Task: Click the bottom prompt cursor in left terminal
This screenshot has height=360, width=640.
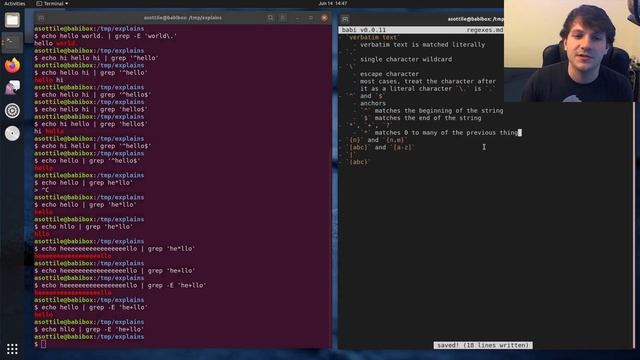Action: coord(44,344)
